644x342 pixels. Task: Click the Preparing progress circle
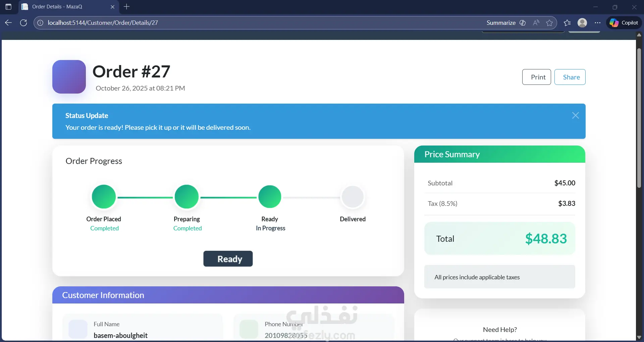coord(187,197)
